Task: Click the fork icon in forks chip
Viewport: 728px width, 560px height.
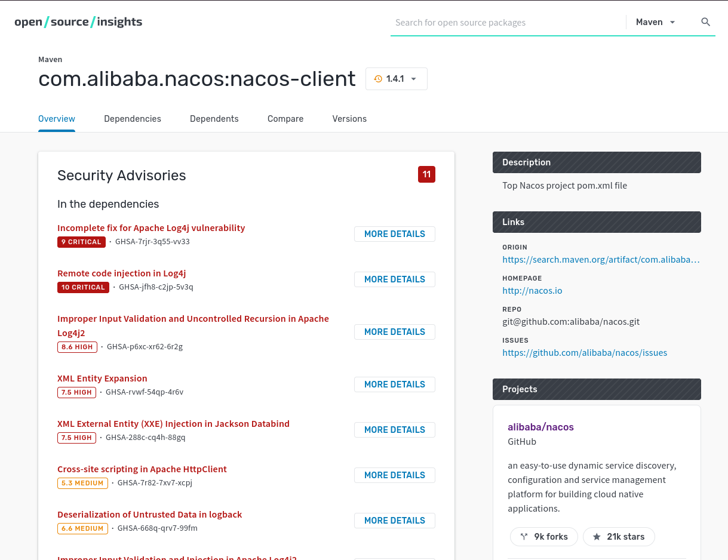Action: [x=524, y=537]
